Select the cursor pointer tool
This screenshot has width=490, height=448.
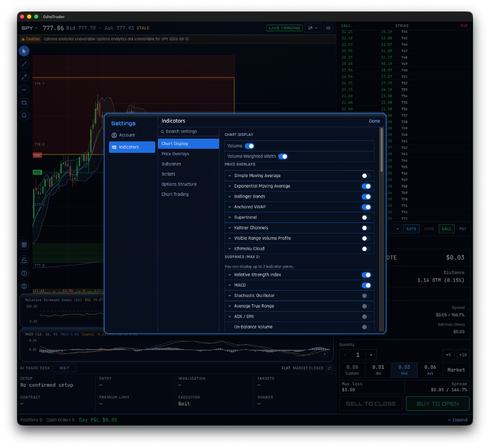24,51
